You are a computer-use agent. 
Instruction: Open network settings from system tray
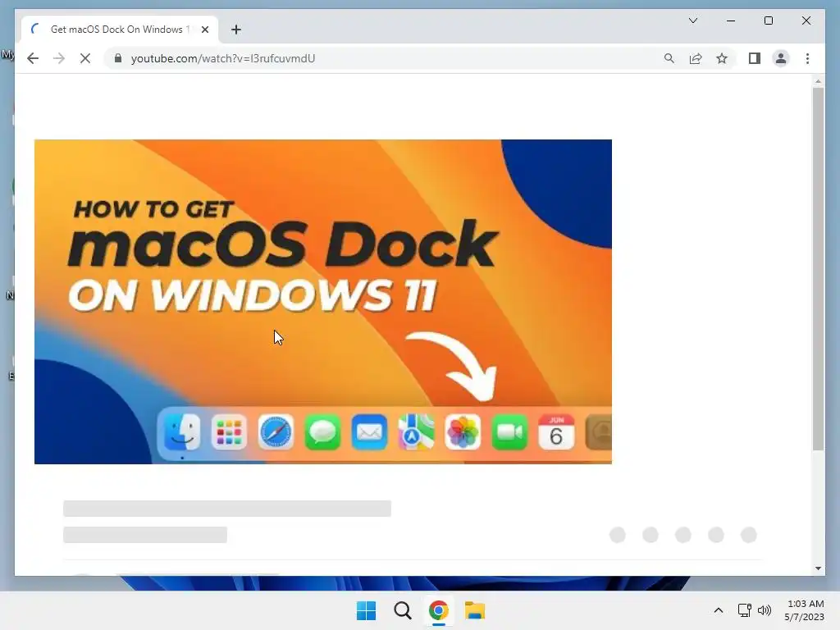point(744,610)
